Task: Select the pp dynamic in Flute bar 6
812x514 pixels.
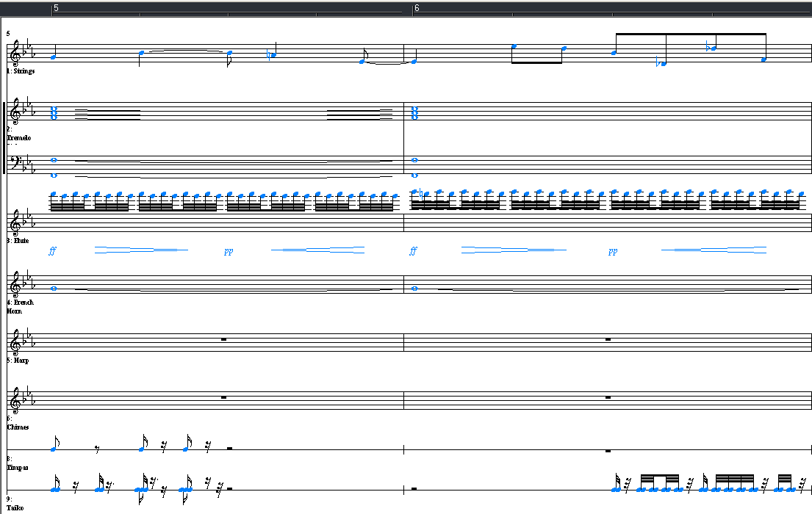Action: pos(612,251)
